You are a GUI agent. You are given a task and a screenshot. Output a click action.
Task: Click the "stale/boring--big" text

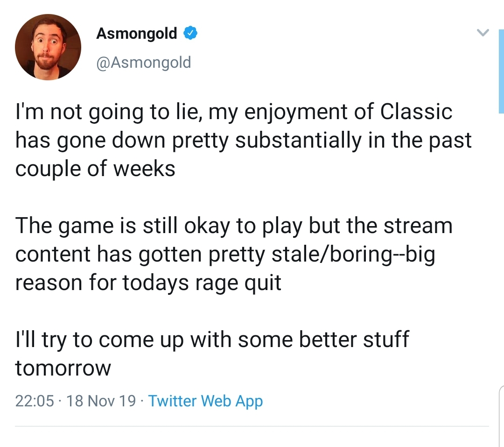[x=353, y=254]
